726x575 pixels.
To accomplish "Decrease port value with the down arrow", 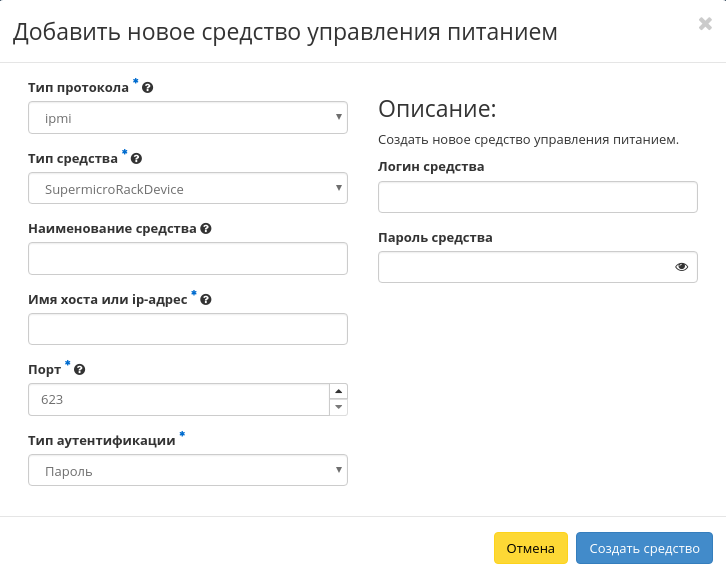I will click(338, 407).
